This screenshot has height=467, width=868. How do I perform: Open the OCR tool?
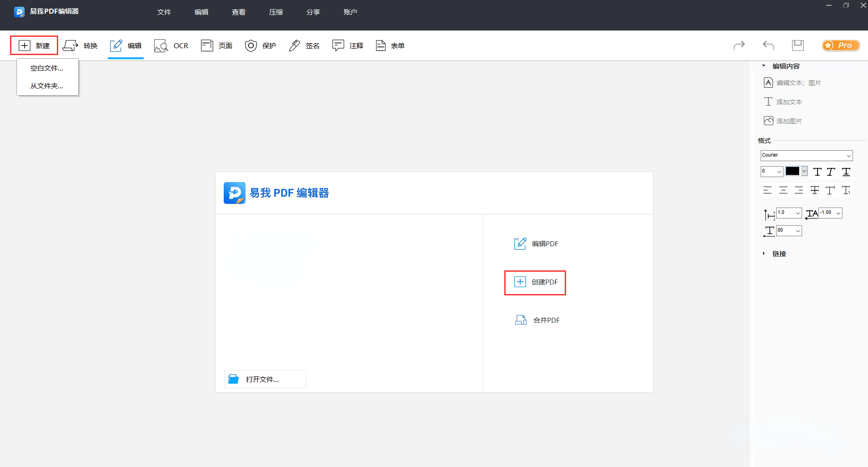coord(171,46)
